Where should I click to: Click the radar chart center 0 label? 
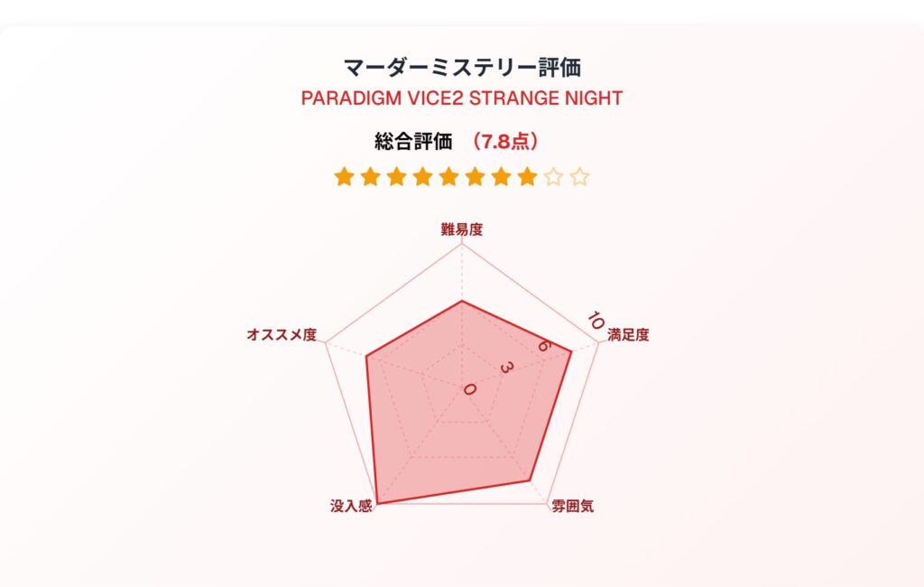[469, 389]
